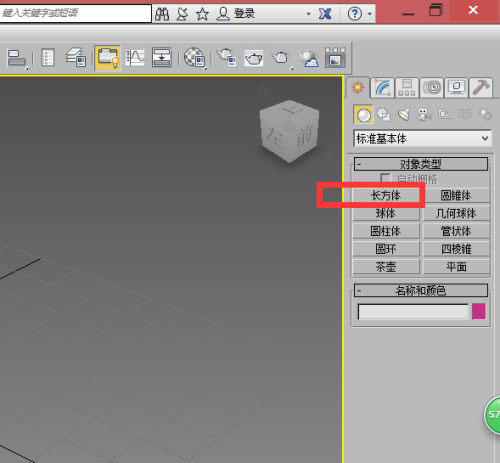500x463 pixels.
Task: Toggle the highlighted Ribbon icon
Action: (107, 58)
